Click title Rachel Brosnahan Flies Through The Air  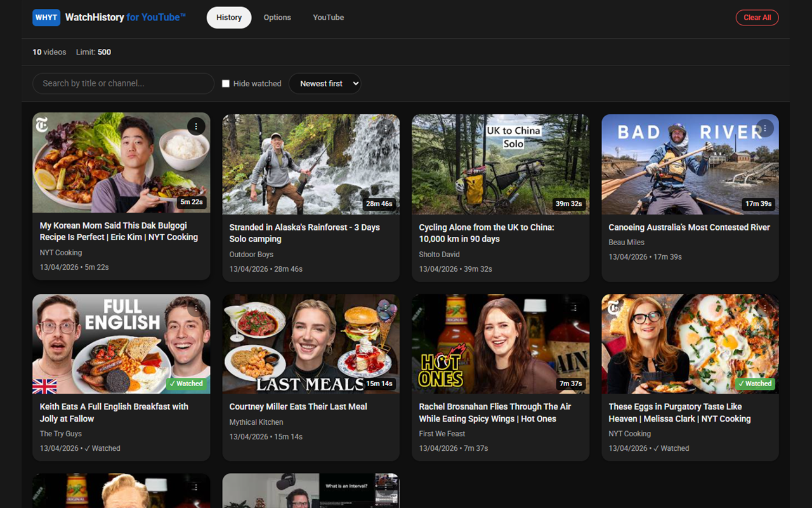495,413
